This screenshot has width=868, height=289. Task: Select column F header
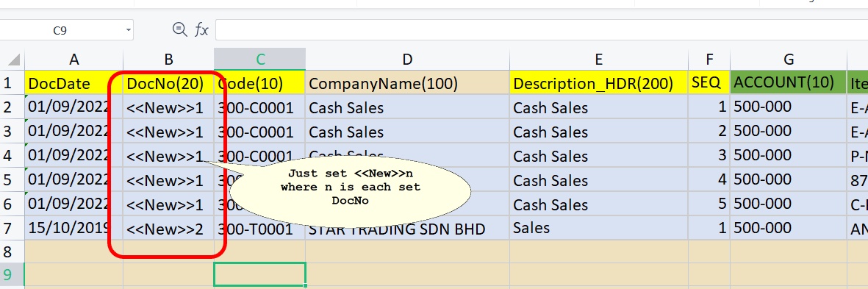(709, 60)
